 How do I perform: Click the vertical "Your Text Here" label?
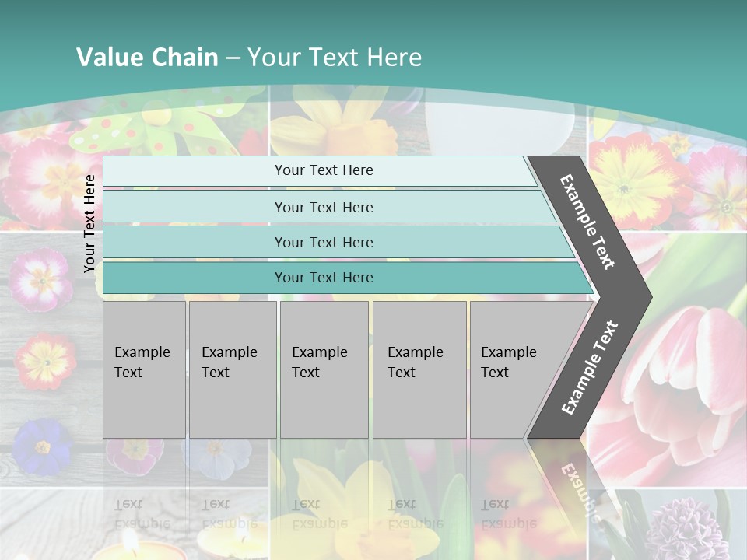[x=90, y=223]
